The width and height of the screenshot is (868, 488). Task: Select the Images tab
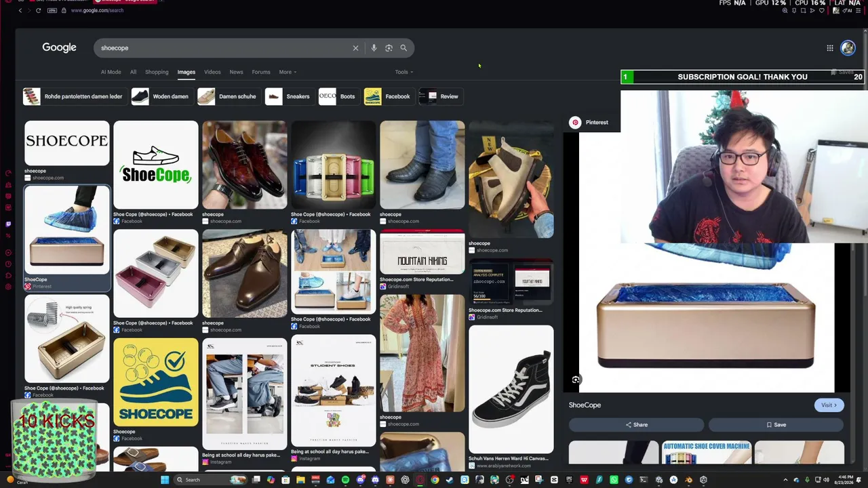pos(186,72)
